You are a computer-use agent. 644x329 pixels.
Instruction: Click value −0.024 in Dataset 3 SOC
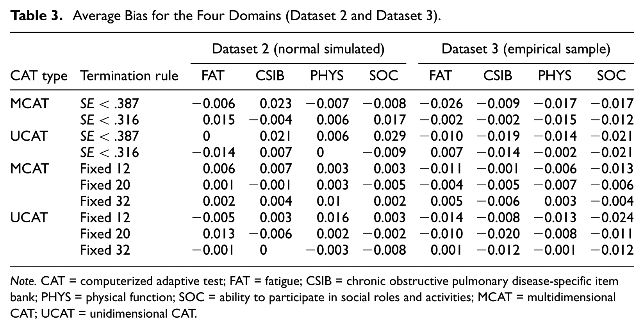(x=612, y=218)
